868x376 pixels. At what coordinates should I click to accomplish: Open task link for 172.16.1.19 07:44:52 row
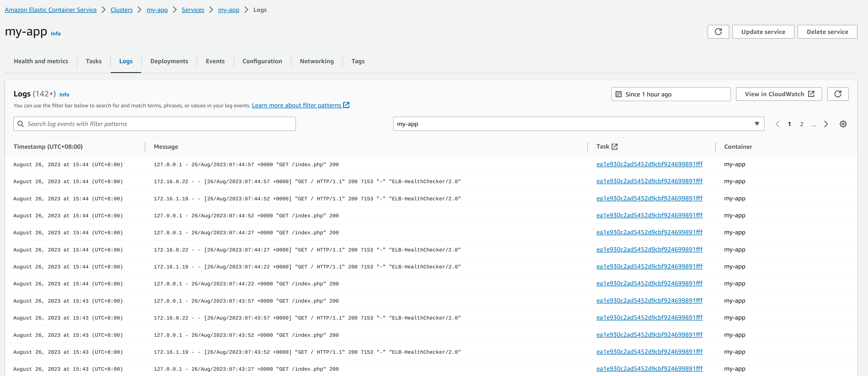click(649, 198)
